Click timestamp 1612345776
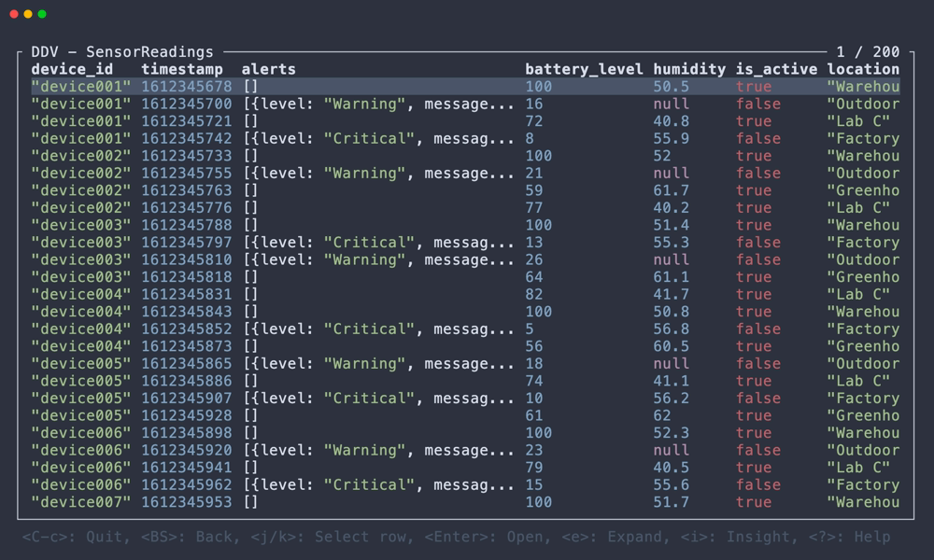 tap(187, 207)
